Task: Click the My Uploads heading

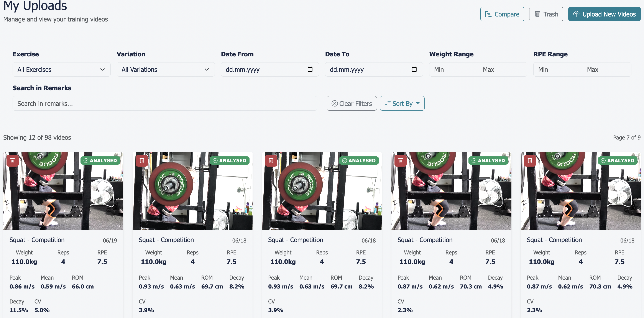Action: click(35, 6)
